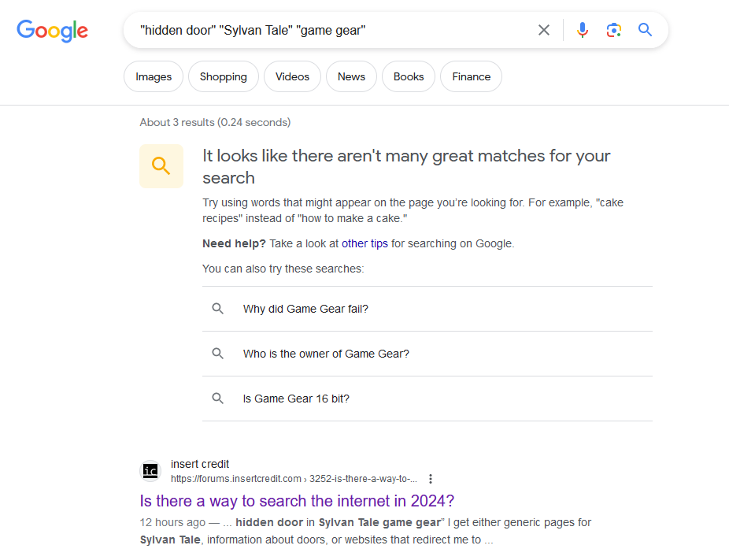Viewport: 729px width, 560px height.
Task: Switch to the Shopping tab
Action: coord(223,76)
